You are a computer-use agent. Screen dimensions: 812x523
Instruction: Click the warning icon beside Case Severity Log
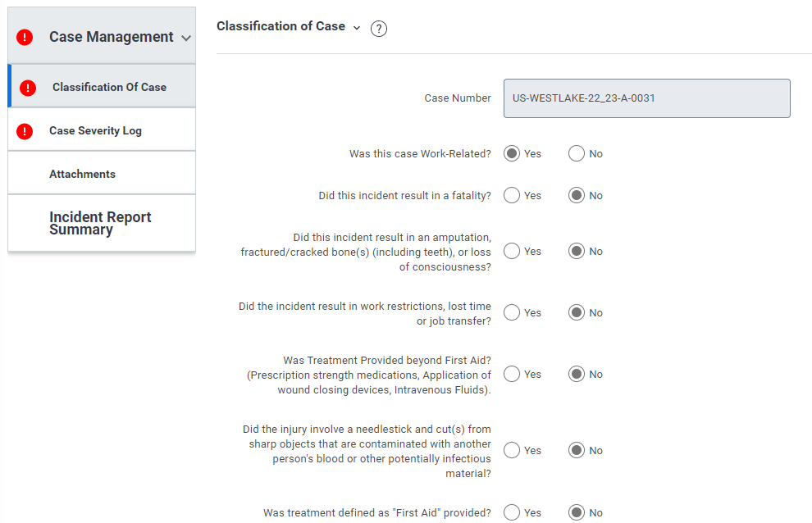point(25,131)
